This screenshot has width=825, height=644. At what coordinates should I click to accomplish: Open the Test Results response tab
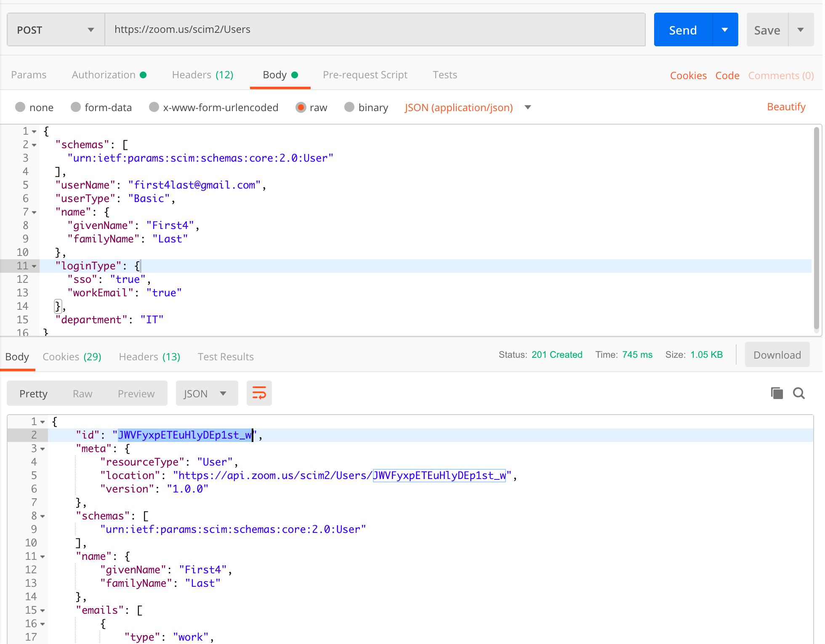pyautogui.click(x=226, y=357)
